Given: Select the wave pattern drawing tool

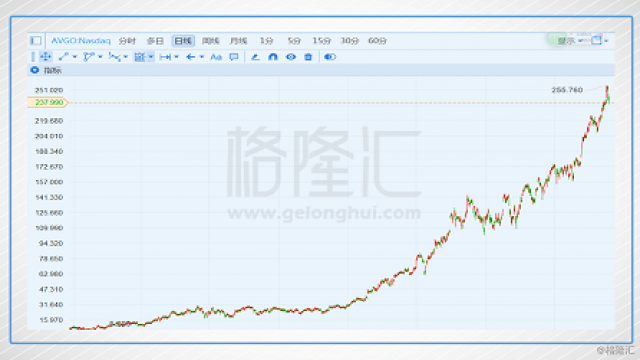Looking at the screenshot, I should click(114, 57).
